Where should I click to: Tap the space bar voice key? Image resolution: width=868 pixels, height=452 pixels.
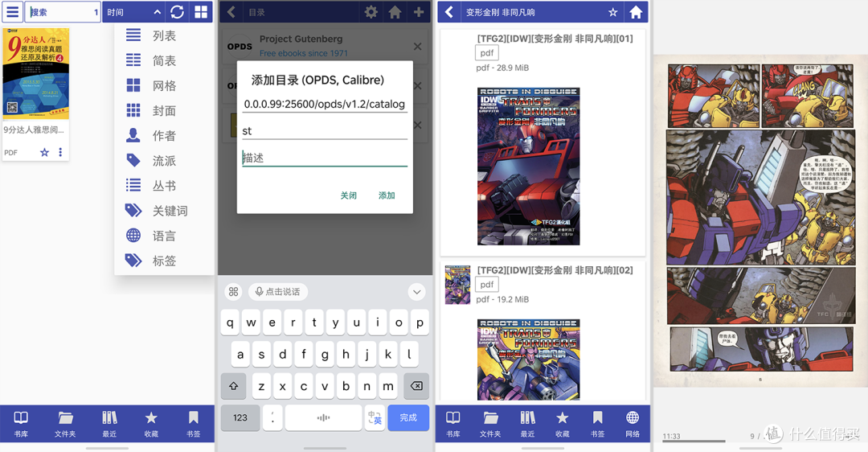point(323,417)
